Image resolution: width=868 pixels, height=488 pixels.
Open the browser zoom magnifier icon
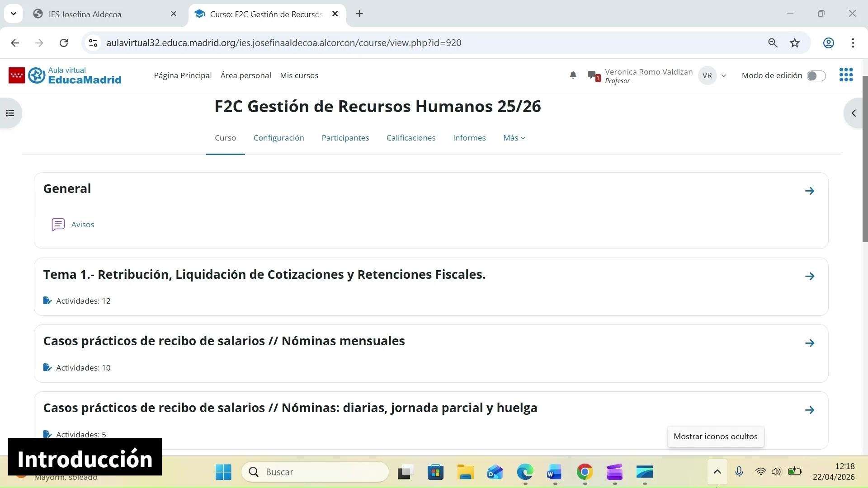tap(773, 43)
